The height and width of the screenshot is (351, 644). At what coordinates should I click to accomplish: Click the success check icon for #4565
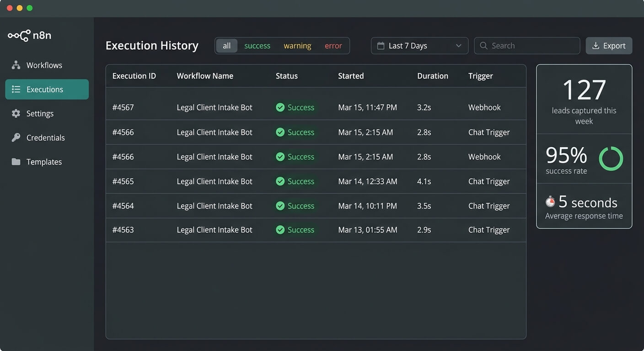point(280,181)
